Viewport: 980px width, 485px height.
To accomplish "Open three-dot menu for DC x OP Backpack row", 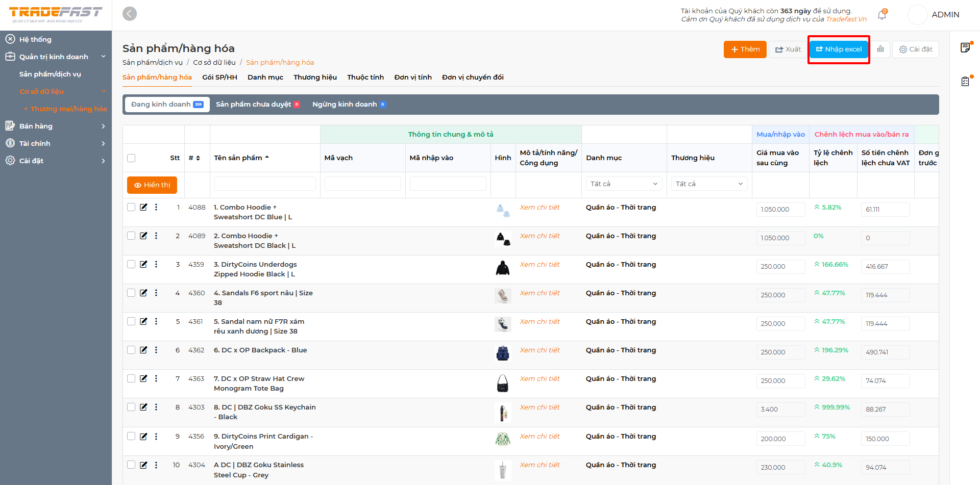I will point(156,350).
